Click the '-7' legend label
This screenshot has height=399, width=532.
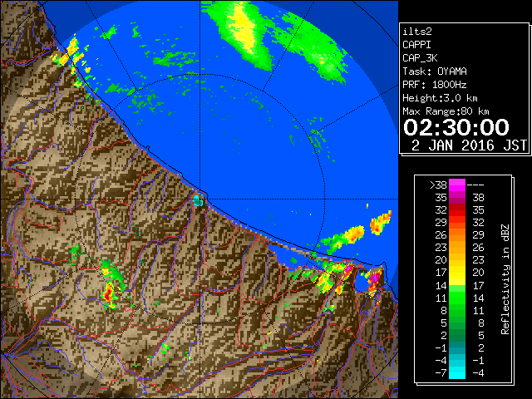441,373
